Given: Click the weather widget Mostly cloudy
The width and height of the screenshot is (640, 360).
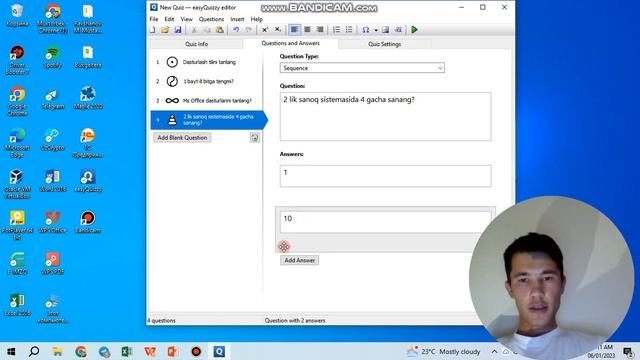Looking at the screenshot, I should click(x=444, y=351).
